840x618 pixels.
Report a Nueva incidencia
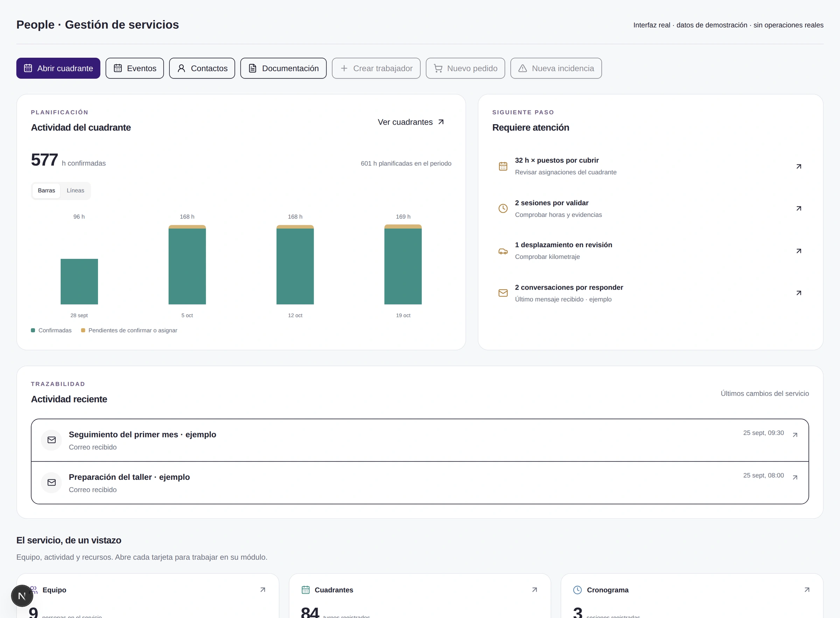(x=556, y=68)
